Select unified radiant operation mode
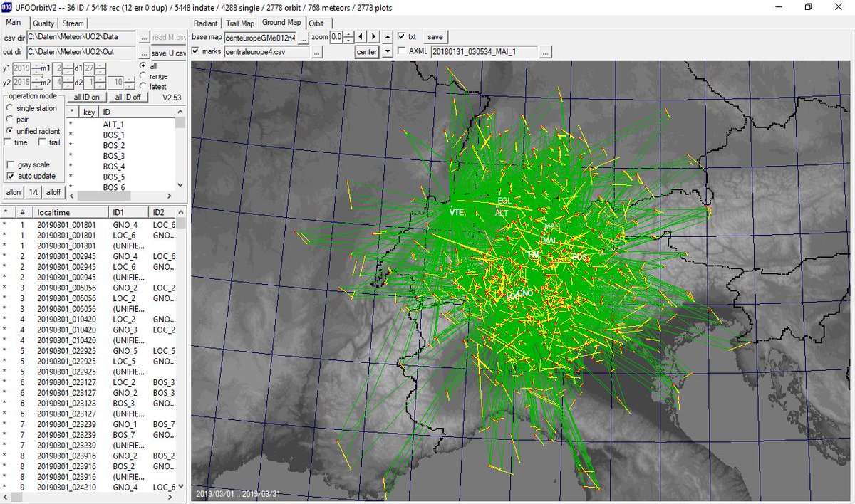This screenshot has height=504, width=855. 9,131
